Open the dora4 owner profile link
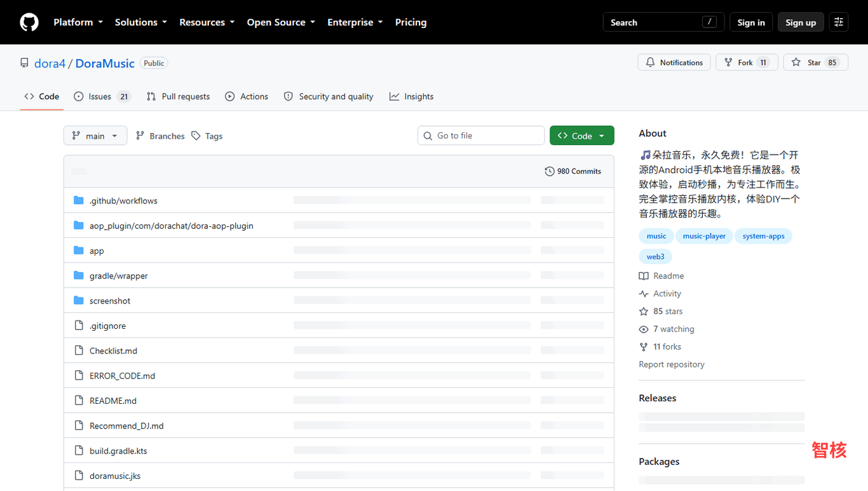The width and height of the screenshot is (868, 491). pos(50,63)
